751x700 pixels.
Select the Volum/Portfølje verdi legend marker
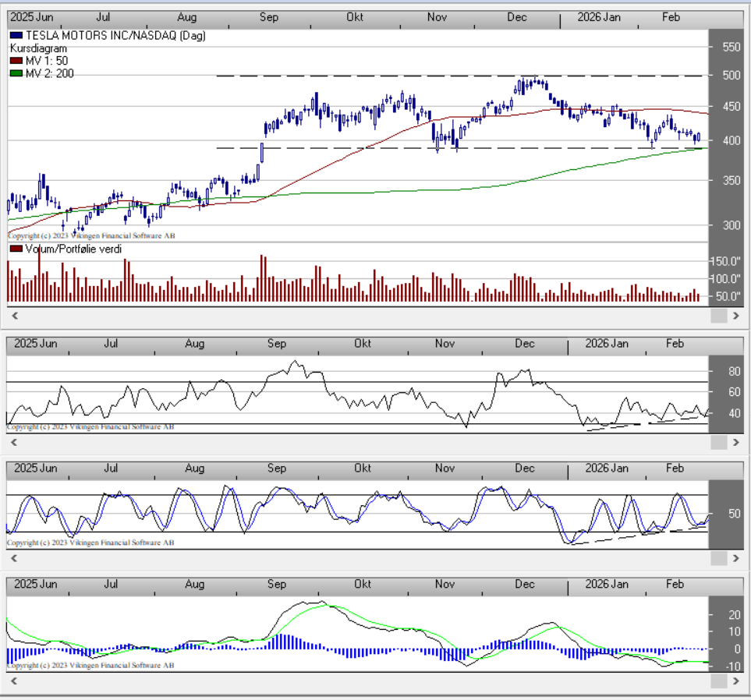(x=16, y=249)
